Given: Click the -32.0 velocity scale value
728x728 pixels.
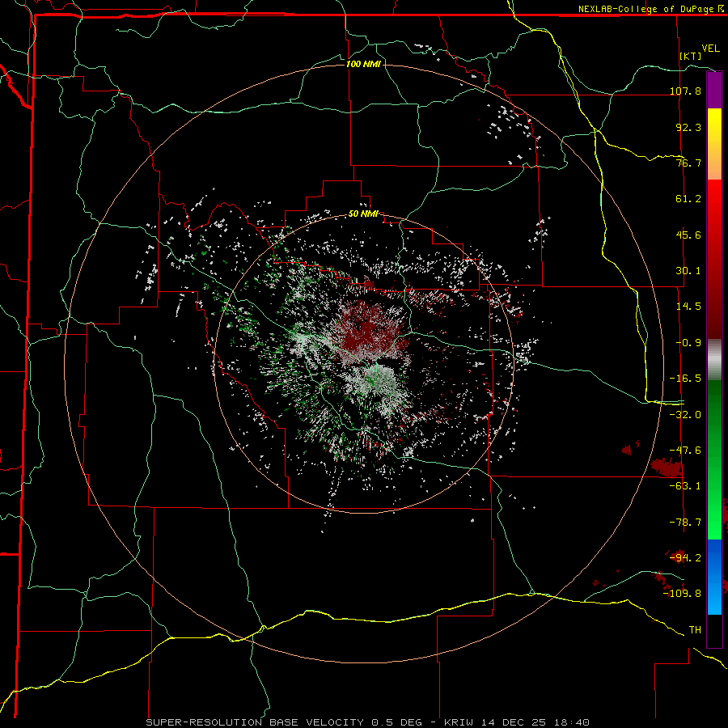Looking at the screenshot, I should [x=685, y=415].
